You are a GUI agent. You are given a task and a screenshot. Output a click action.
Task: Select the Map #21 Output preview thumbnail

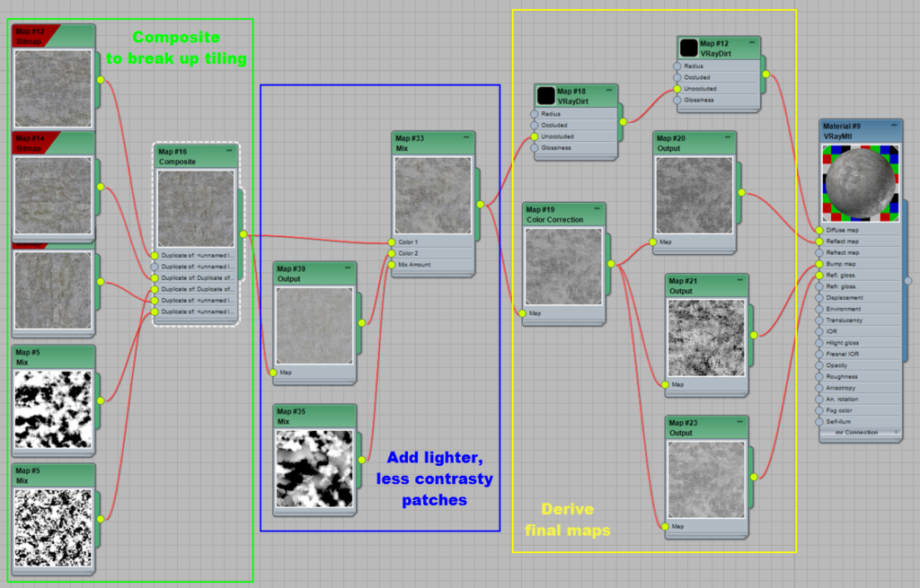pyautogui.click(x=705, y=338)
